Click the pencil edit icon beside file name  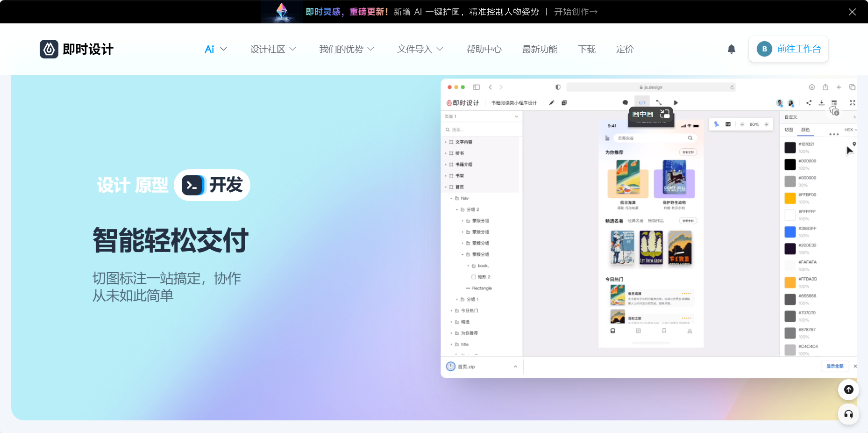click(552, 102)
